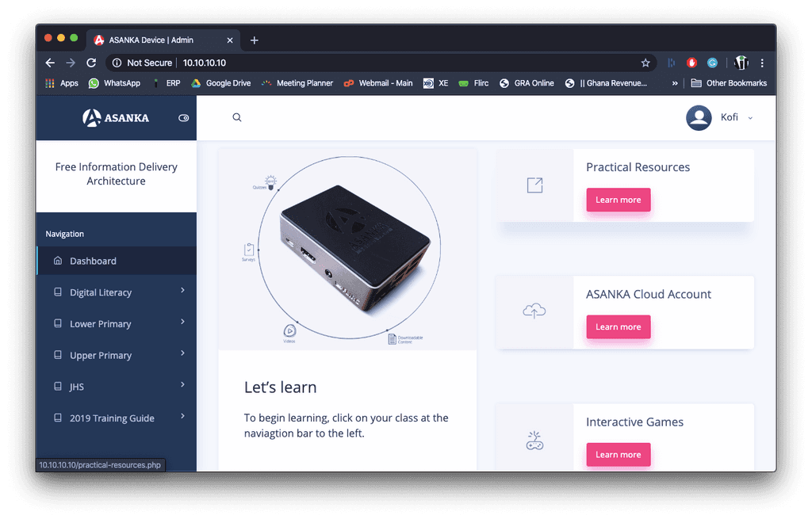812x519 pixels.
Task: Expand Upper Primary chevron
Action: click(183, 353)
